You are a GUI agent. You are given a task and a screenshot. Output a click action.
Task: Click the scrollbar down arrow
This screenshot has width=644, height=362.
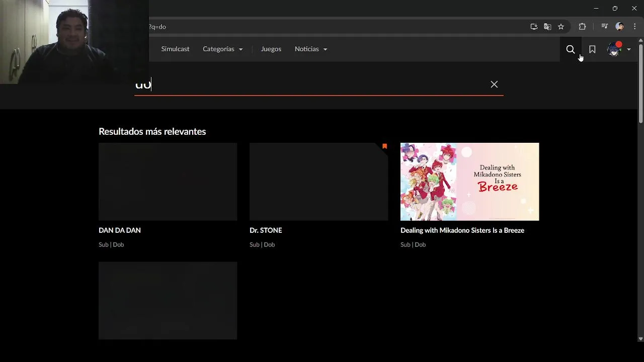[640, 339]
